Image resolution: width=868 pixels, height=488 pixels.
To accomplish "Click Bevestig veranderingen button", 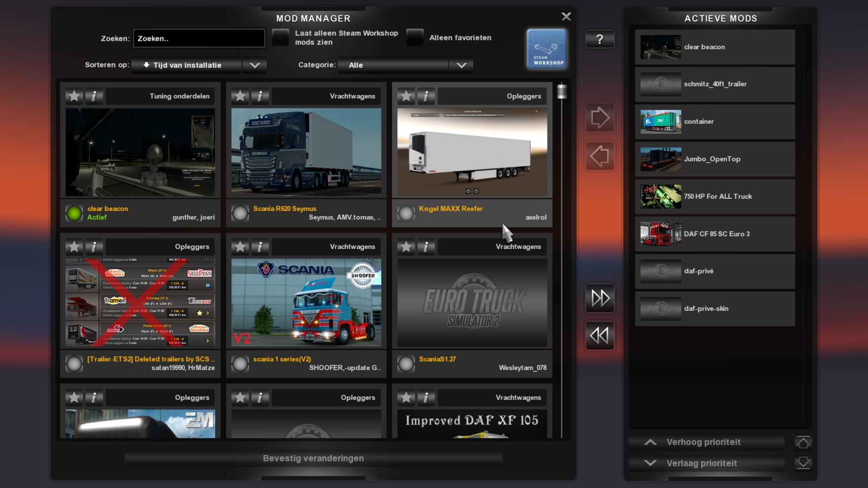I will (313, 459).
